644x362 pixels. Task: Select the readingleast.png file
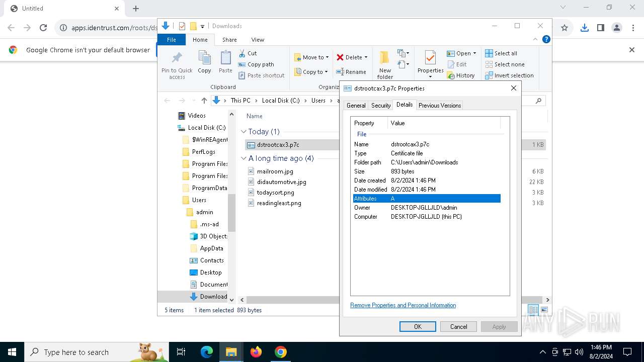click(279, 203)
